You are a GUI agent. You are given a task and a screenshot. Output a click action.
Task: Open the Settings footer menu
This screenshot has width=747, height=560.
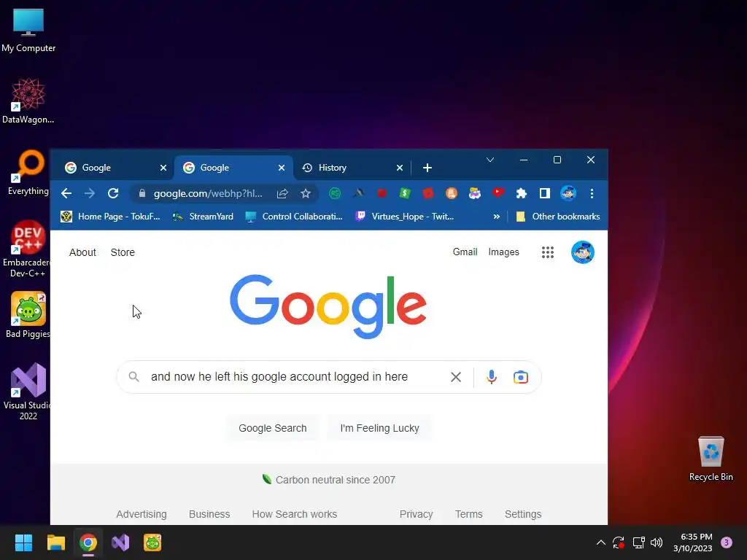coord(523,514)
